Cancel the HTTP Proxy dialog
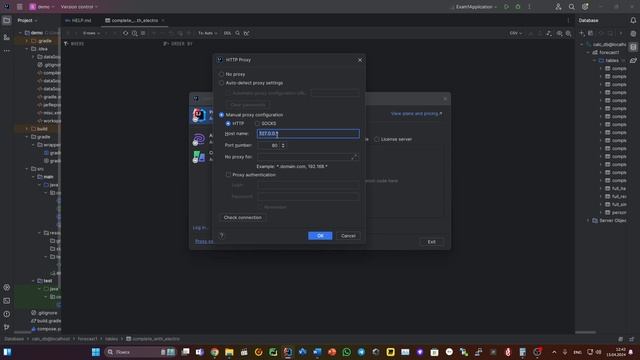 pos(348,236)
